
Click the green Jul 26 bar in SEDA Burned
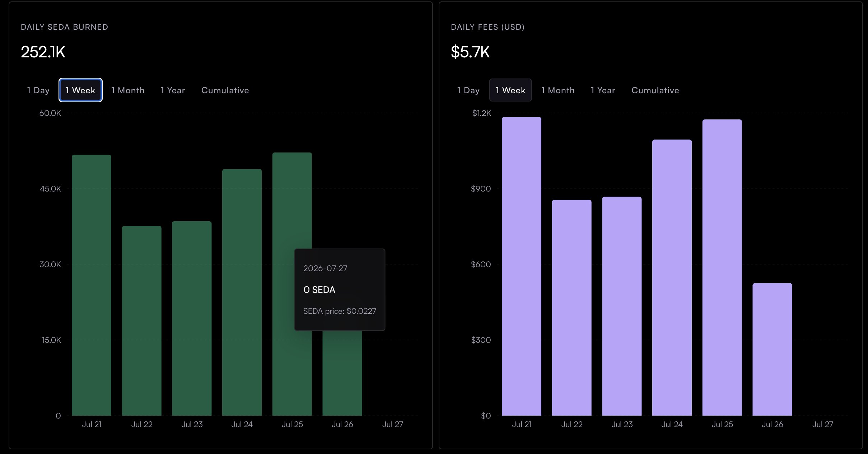tap(342, 373)
